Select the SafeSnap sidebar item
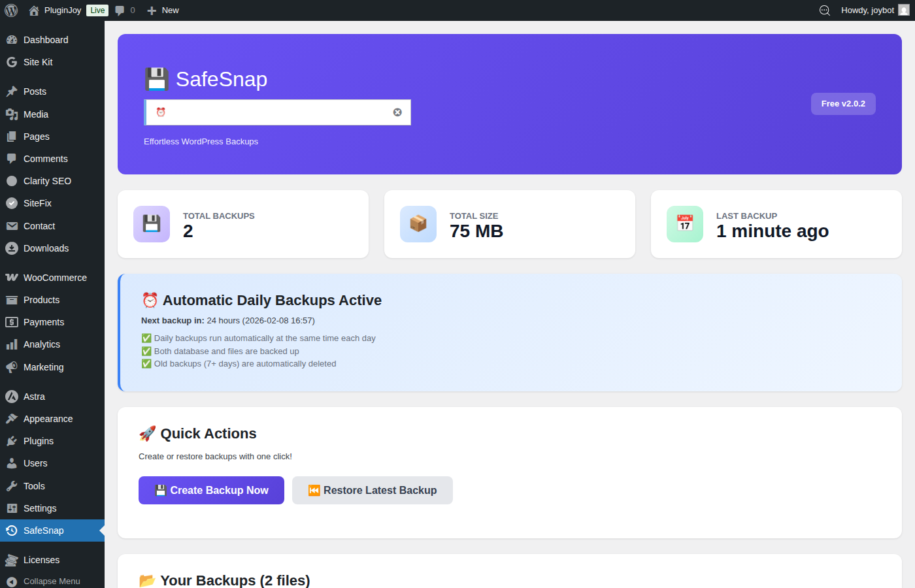Screen dimensions: 915x588 tap(52, 531)
